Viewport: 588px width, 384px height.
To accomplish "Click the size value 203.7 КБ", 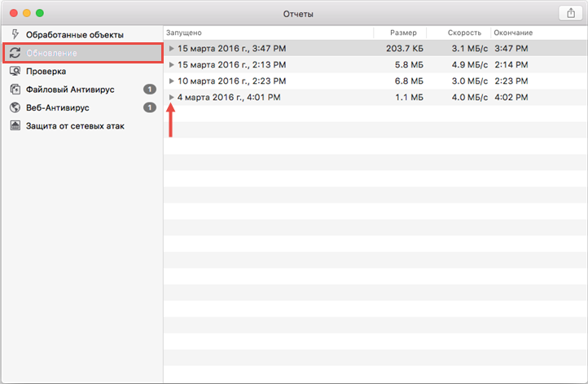I will click(x=405, y=48).
